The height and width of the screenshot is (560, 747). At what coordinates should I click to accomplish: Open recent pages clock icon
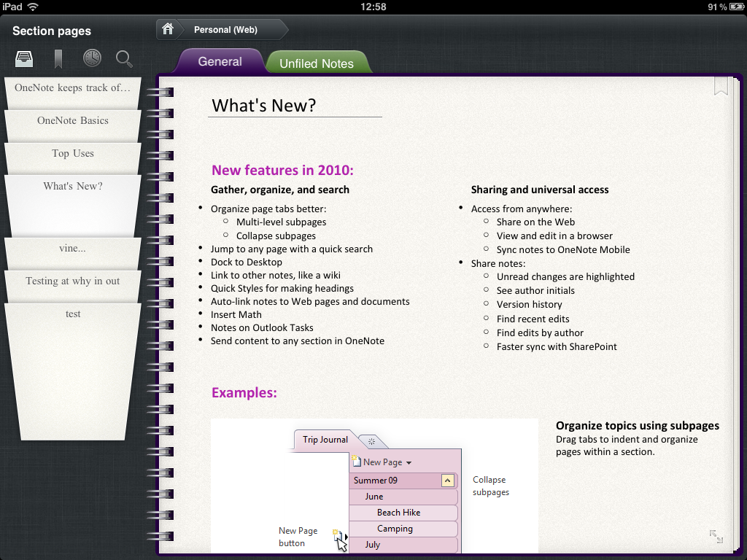(92, 58)
